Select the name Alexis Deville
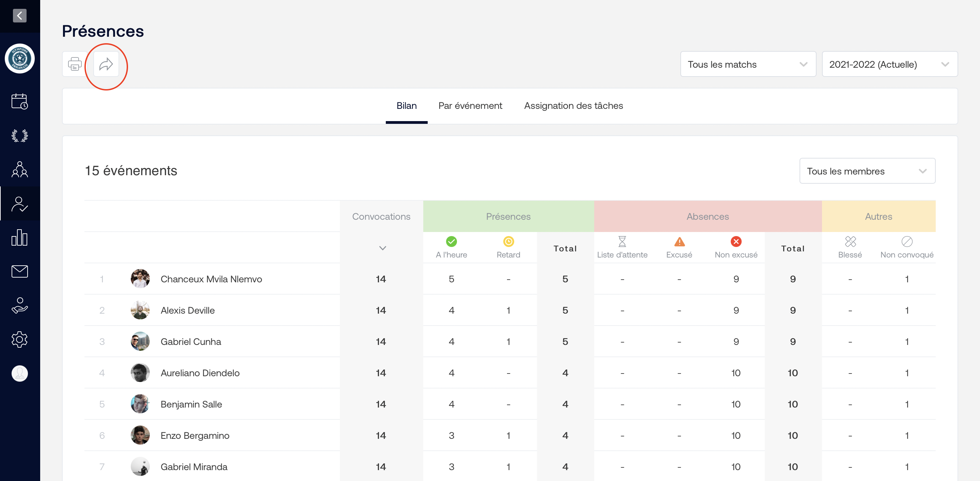The height and width of the screenshot is (481, 980). tap(188, 310)
